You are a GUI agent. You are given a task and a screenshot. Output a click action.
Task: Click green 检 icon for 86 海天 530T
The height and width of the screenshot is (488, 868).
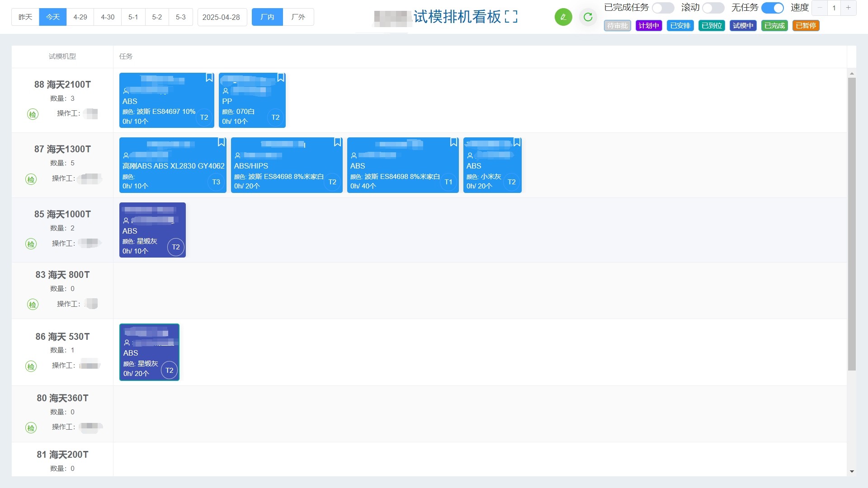pyautogui.click(x=31, y=366)
